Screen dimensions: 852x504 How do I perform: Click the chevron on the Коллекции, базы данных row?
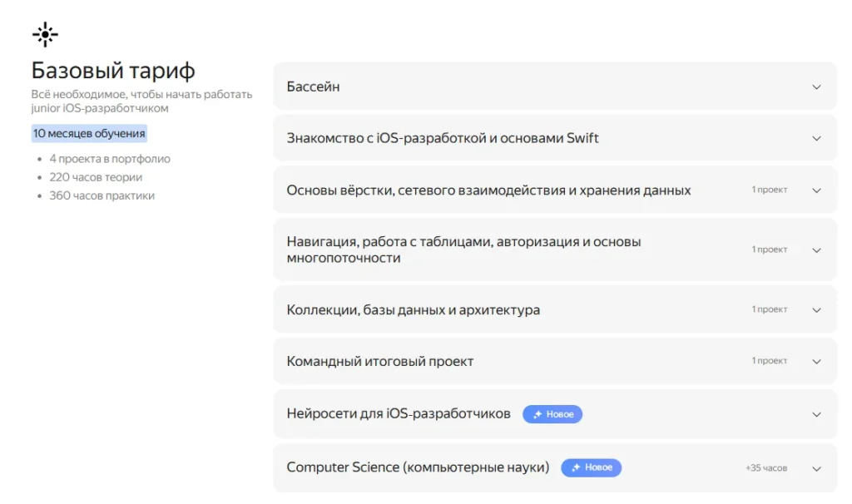(x=816, y=309)
